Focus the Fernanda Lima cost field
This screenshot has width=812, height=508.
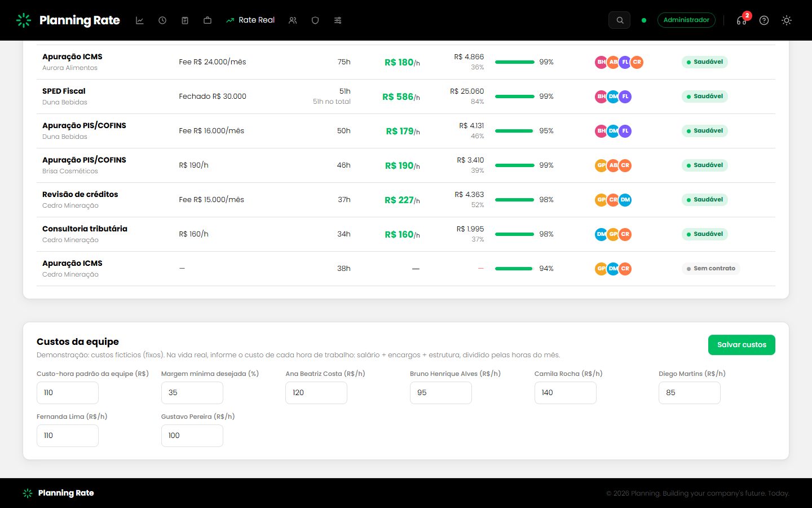click(x=68, y=436)
